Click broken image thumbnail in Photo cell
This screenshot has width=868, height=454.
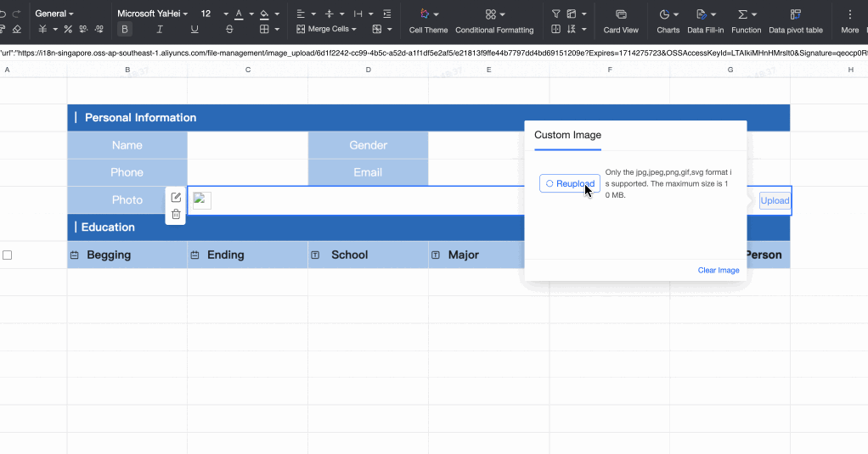pos(202,200)
